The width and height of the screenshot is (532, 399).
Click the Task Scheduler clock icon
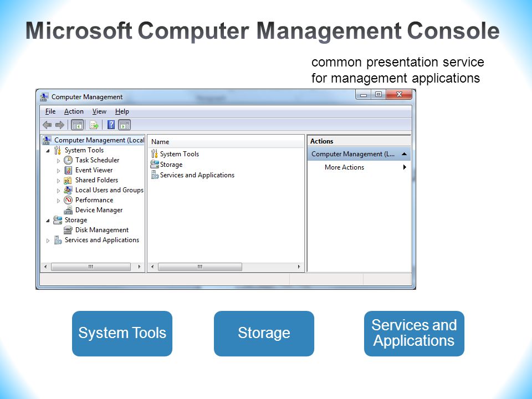(x=68, y=160)
